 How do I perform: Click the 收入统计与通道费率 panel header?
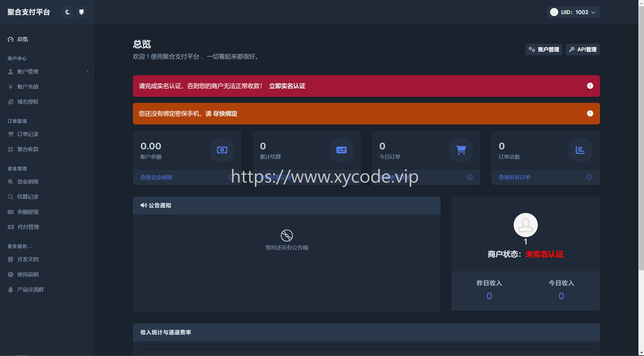366,332
